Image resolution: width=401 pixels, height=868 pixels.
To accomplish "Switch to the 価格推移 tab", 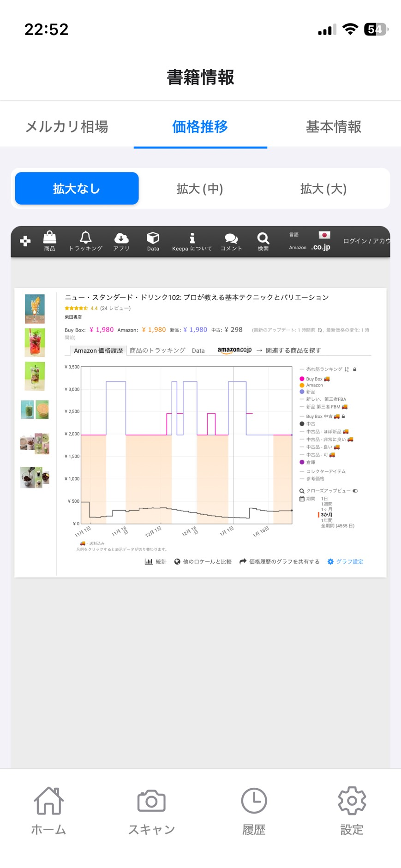I will coord(200,126).
